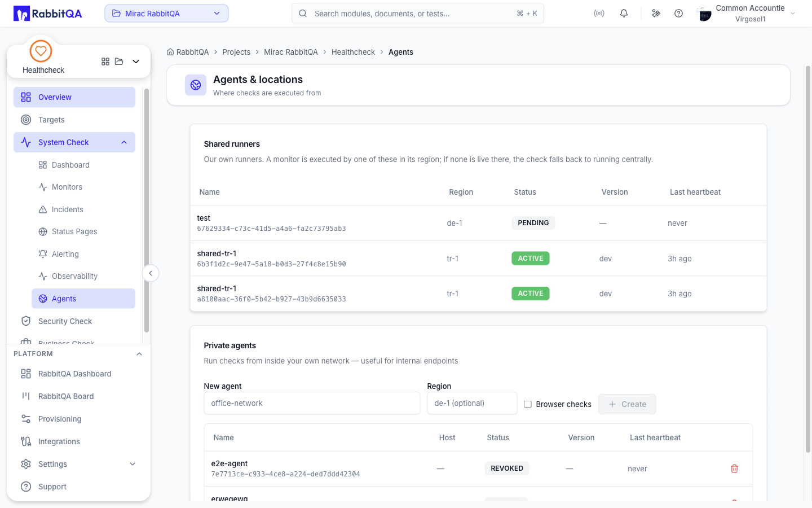Expand the Settings submenu chevron

133,464
